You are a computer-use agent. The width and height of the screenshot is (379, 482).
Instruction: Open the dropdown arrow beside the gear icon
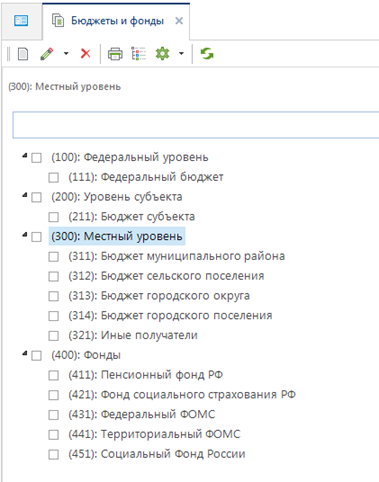pyautogui.click(x=181, y=53)
